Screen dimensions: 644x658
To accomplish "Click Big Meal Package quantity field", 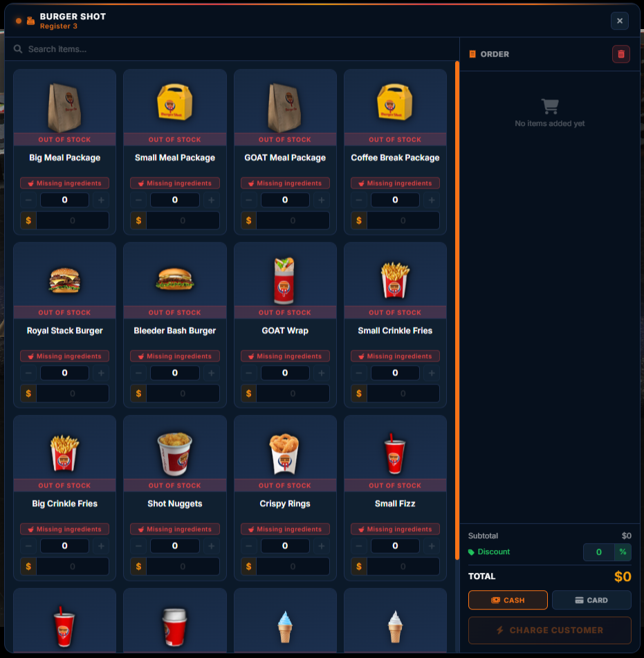I will [64, 200].
